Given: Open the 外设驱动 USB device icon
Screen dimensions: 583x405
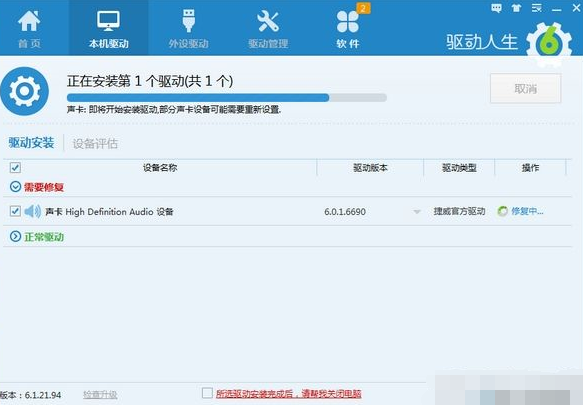Looking at the screenshot, I should click(189, 21).
